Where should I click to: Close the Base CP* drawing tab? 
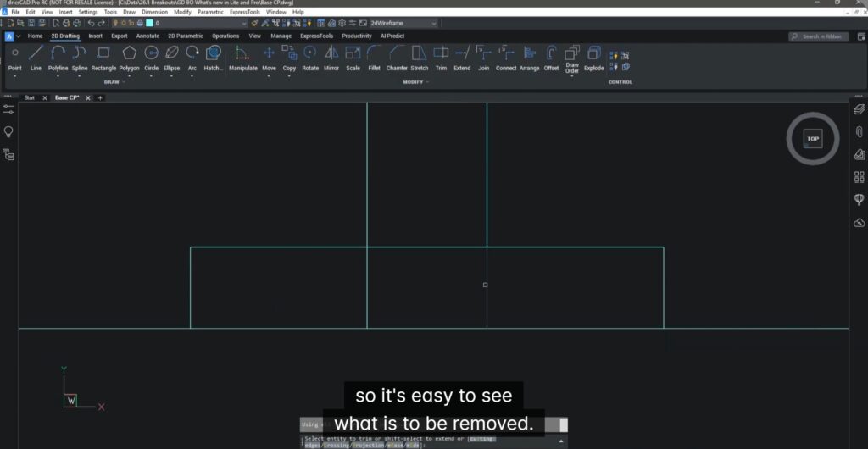87,98
